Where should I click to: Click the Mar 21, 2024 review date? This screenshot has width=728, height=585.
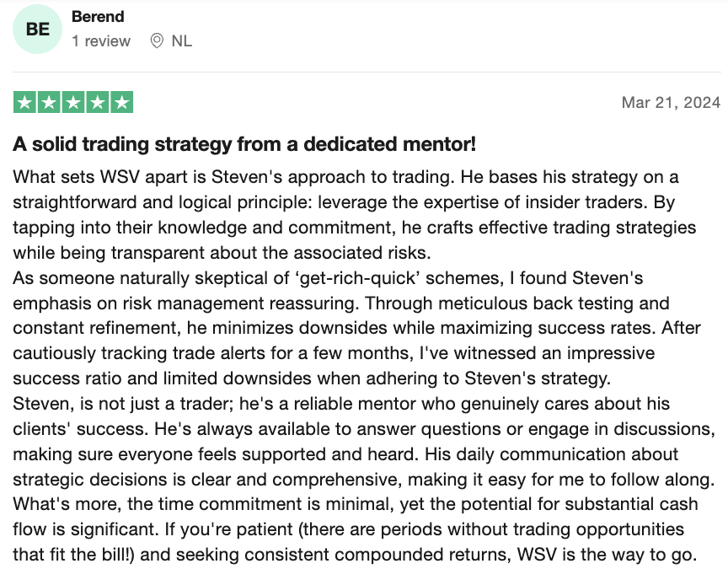(671, 102)
